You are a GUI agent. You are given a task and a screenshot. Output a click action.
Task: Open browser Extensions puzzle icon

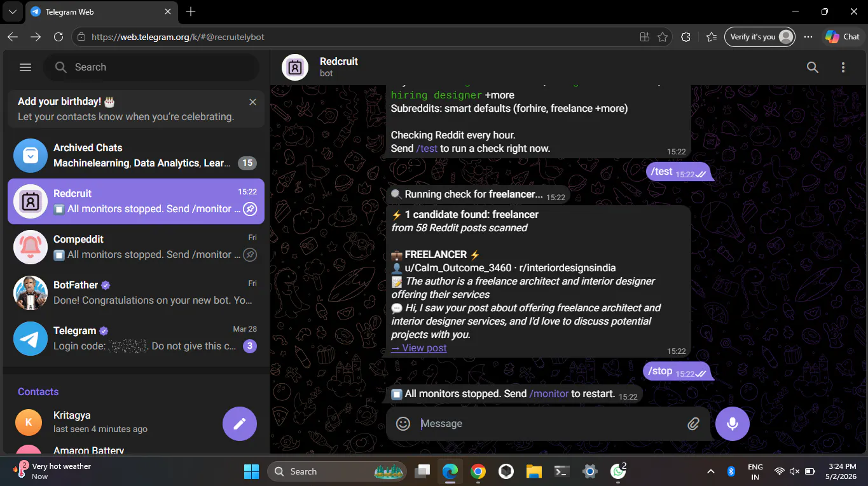click(x=685, y=37)
